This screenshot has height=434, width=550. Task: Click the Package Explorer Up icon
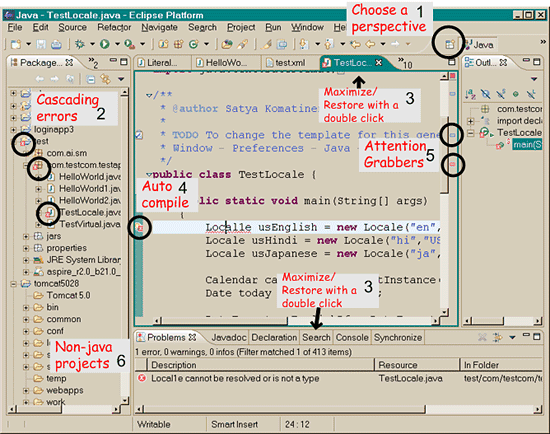[x=70, y=79]
